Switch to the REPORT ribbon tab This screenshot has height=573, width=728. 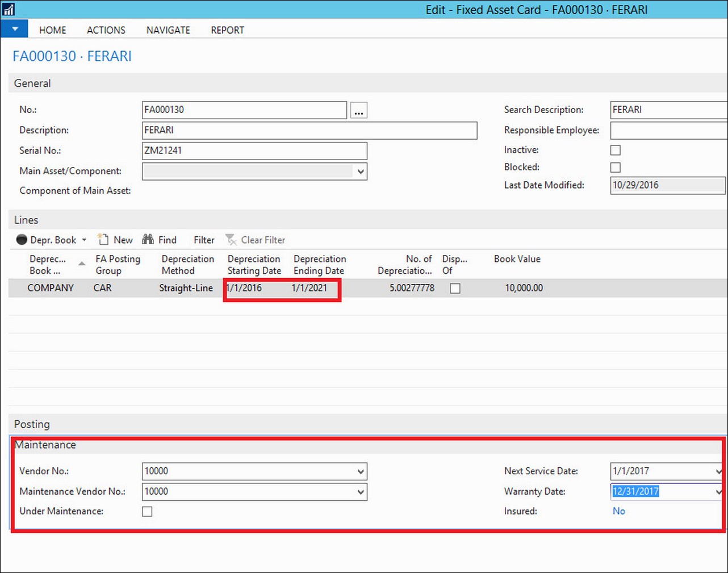(227, 30)
